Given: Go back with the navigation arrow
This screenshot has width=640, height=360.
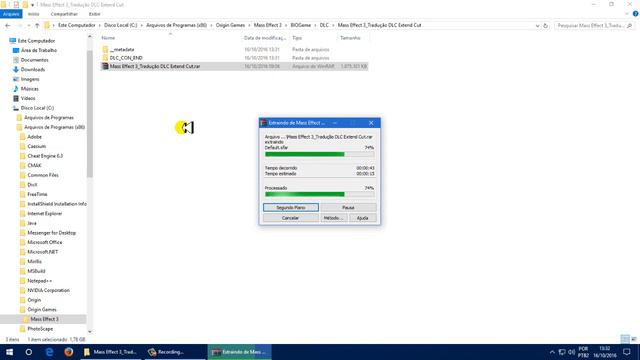Looking at the screenshot, I should tap(8, 25).
